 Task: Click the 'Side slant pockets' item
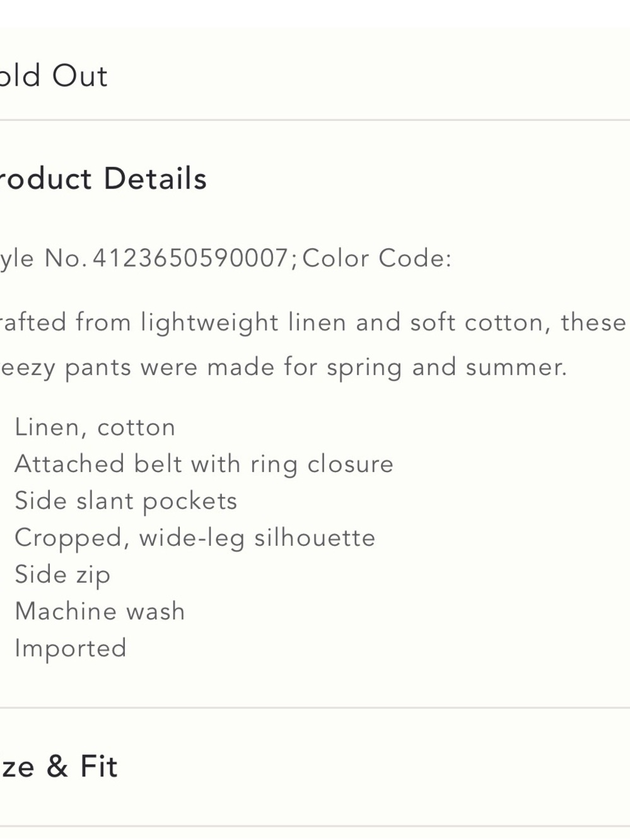(125, 501)
